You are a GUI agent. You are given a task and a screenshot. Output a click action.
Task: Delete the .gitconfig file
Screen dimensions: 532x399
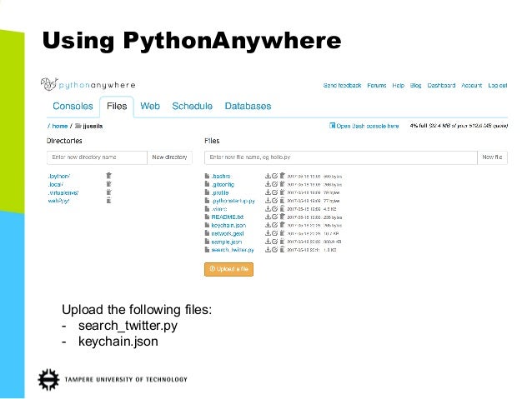[x=282, y=184]
